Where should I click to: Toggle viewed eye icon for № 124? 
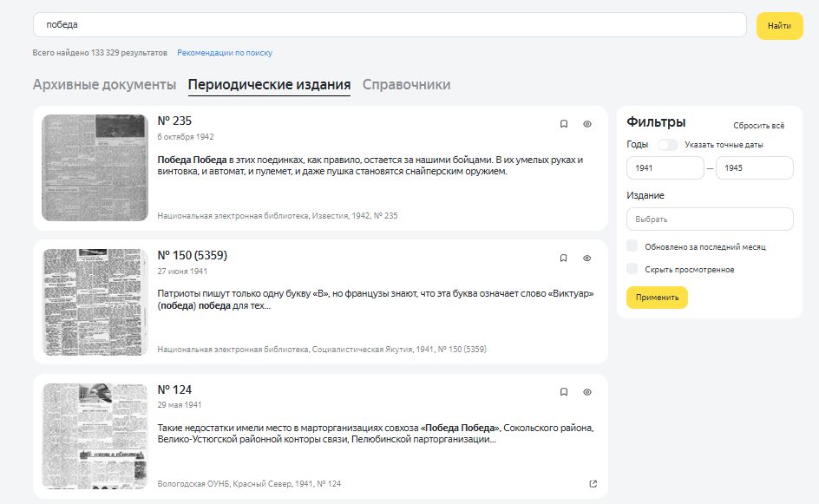(x=587, y=392)
